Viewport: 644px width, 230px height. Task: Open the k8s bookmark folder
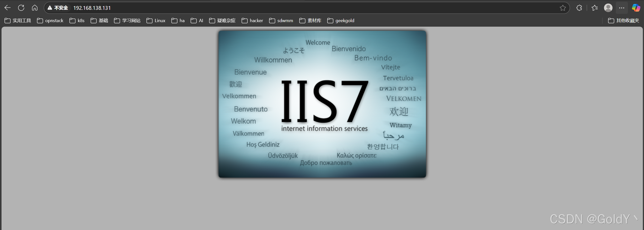pos(77,21)
